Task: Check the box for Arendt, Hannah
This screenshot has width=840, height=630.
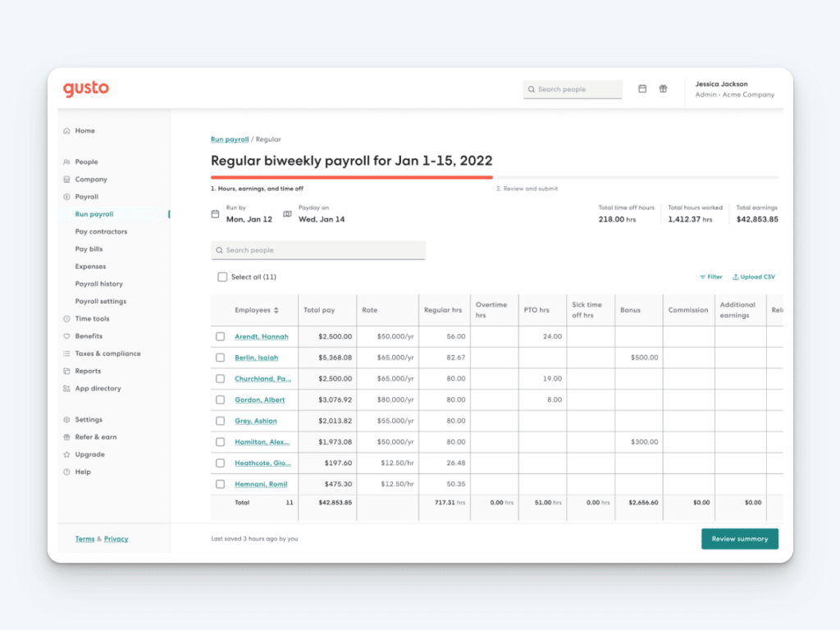Action: pos(220,336)
